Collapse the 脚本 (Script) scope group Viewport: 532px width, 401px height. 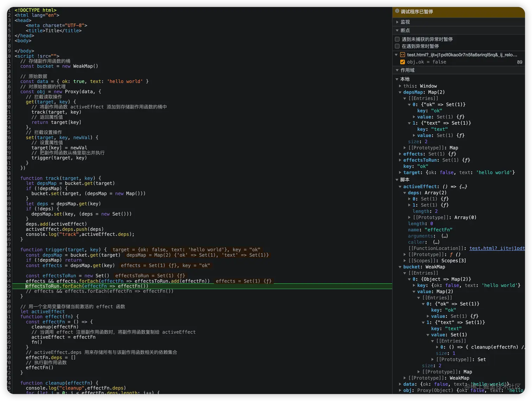(397, 180)
